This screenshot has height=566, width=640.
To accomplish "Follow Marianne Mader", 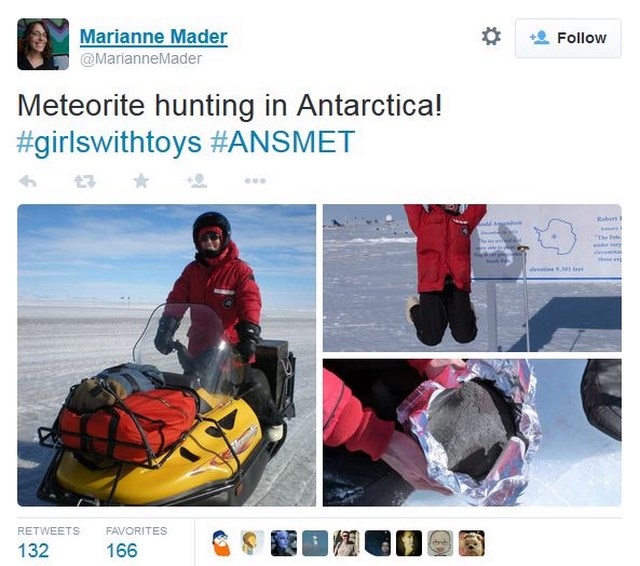I will [568, 38].
